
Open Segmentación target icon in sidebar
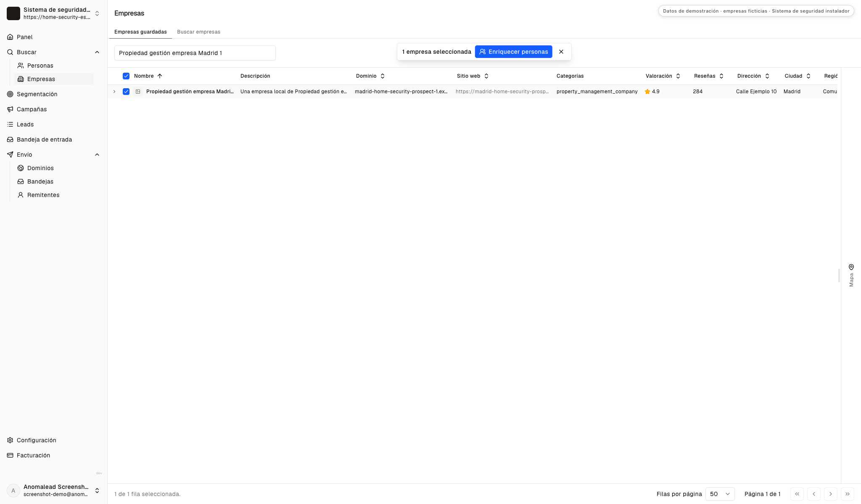pyautogui.click(x=10, y=94)
